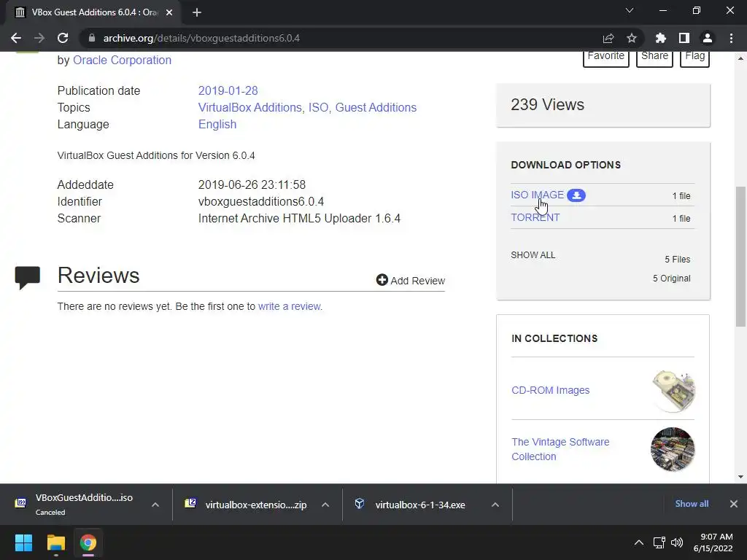The width and height of the screenshot is (747, 560).
Task: Click the 5 Files count link
Action: 678,260
